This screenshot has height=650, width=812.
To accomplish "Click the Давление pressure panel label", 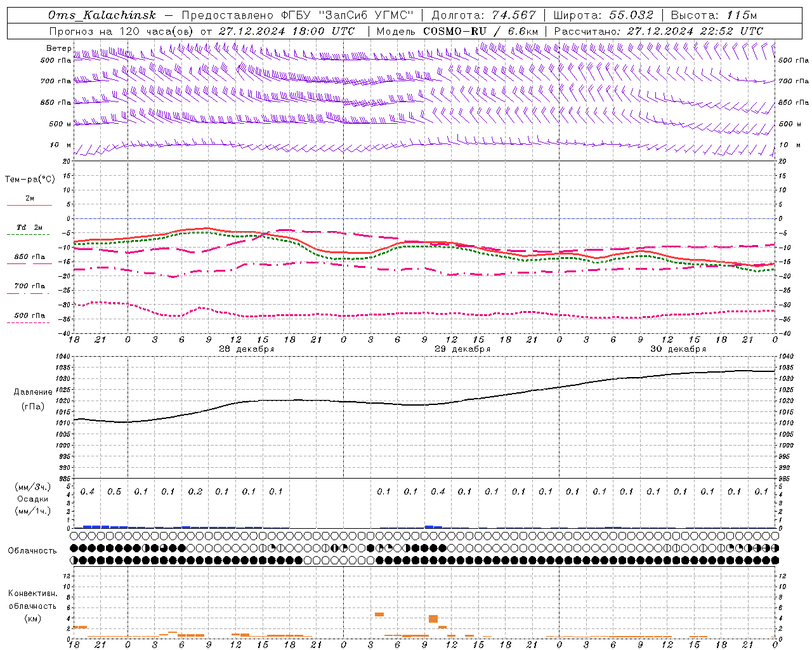I will tap(33, 392).
